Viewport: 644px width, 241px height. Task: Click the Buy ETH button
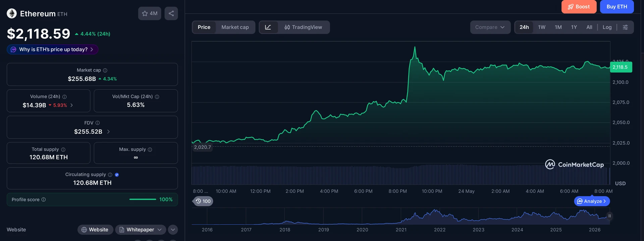(617, 7)
